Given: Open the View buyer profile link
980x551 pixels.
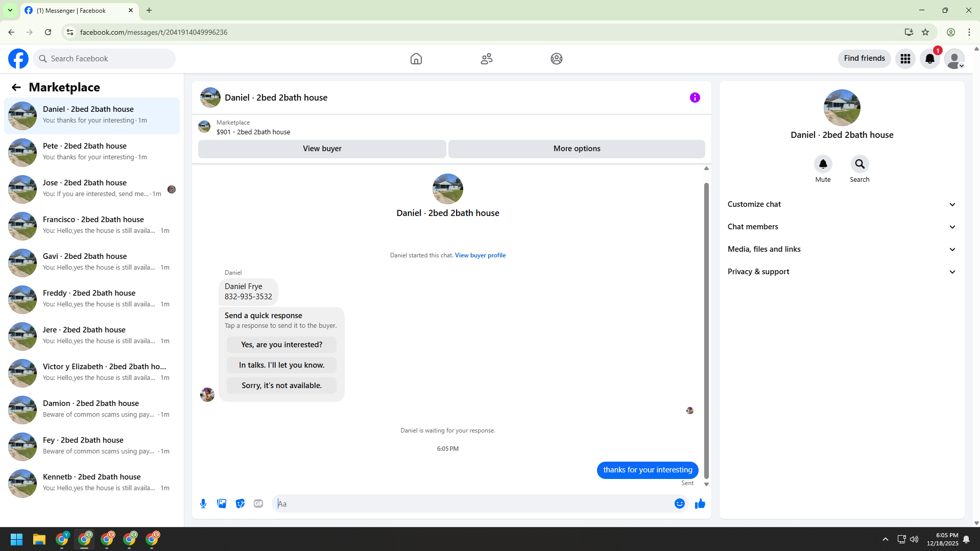Looking at the screenshot, I should pyautogui.click(x=480, y=255).
